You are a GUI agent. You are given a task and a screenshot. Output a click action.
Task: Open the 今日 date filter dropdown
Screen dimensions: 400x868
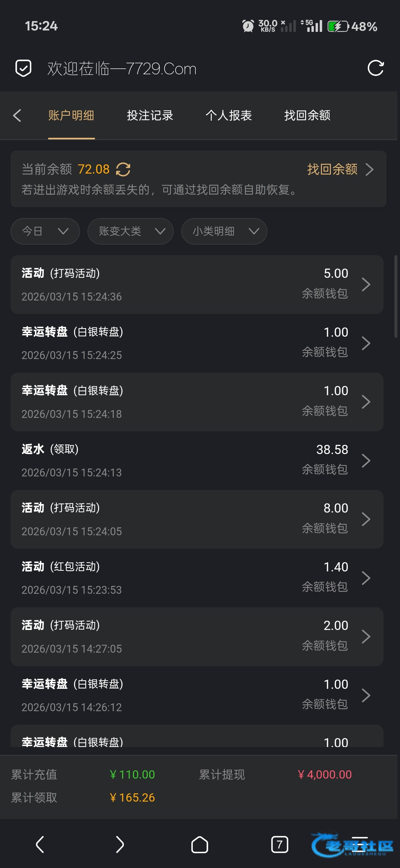pos(45,231)
